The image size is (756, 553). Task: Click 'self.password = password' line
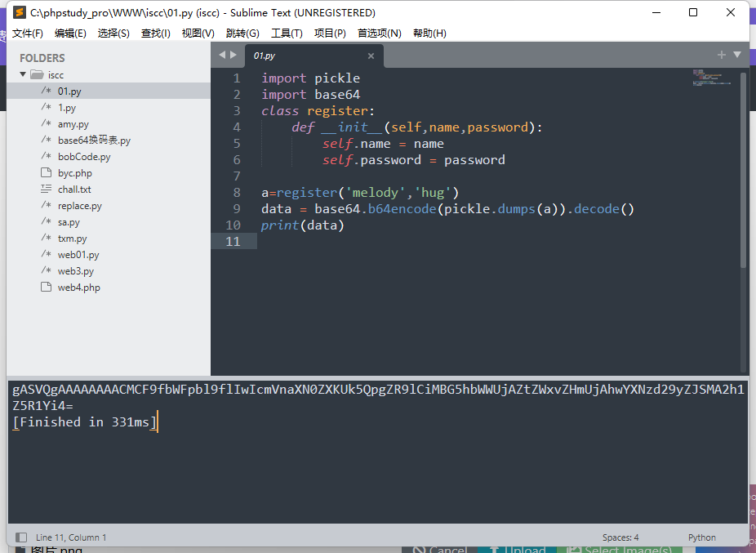(414, 160)
